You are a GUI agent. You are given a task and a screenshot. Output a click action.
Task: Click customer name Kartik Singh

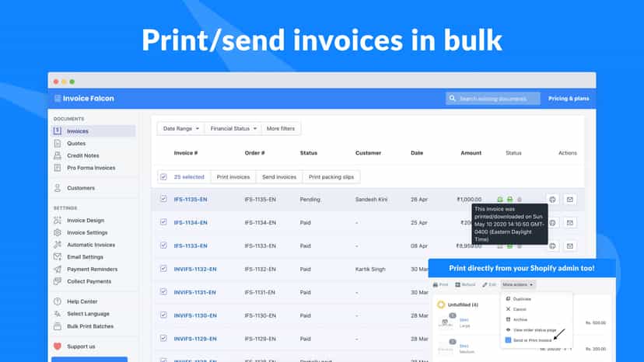tap(370, 270)
